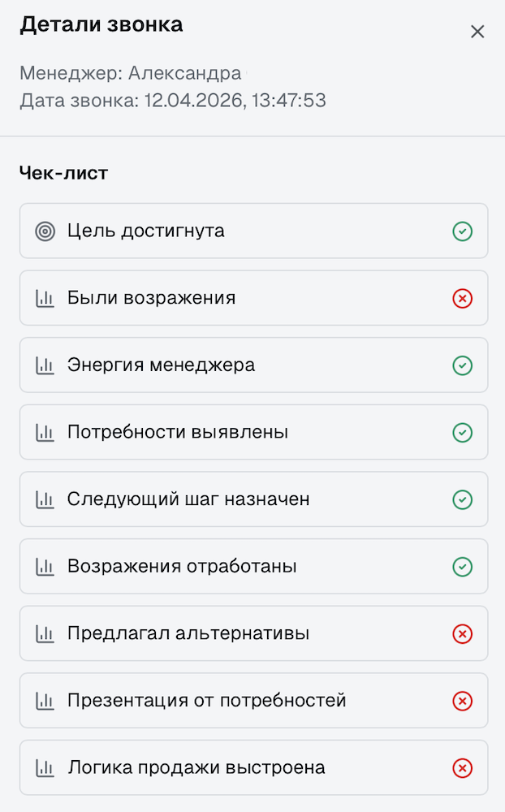Click the target icon next to Цель достигнута
The width and height of the screenshot is (505, 812).
click(45, 231)
